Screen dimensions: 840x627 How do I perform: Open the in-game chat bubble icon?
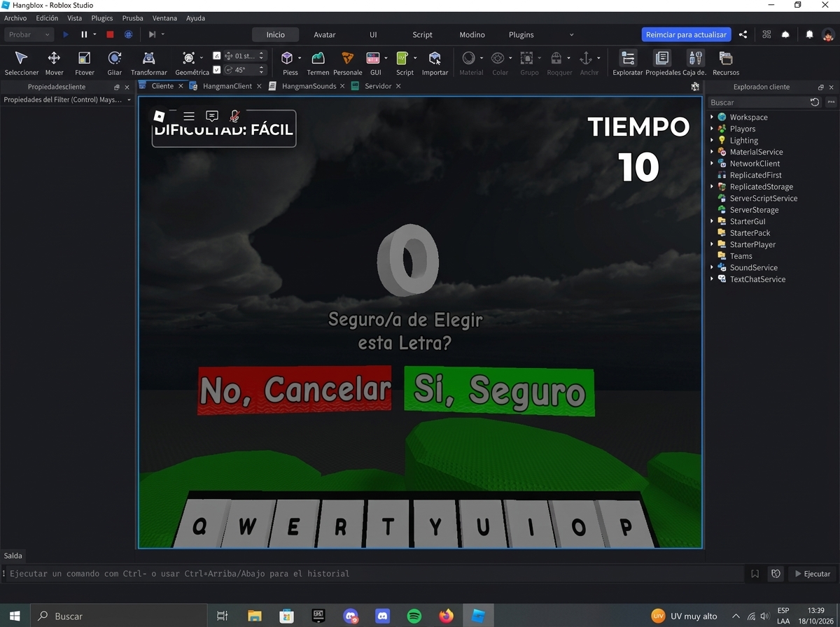(x=212, y=116)
